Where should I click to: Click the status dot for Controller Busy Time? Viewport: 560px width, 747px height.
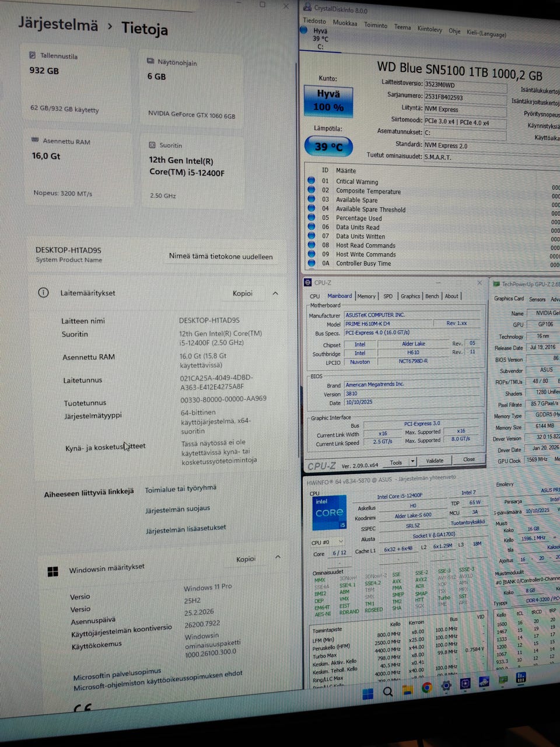coord(311,263)
